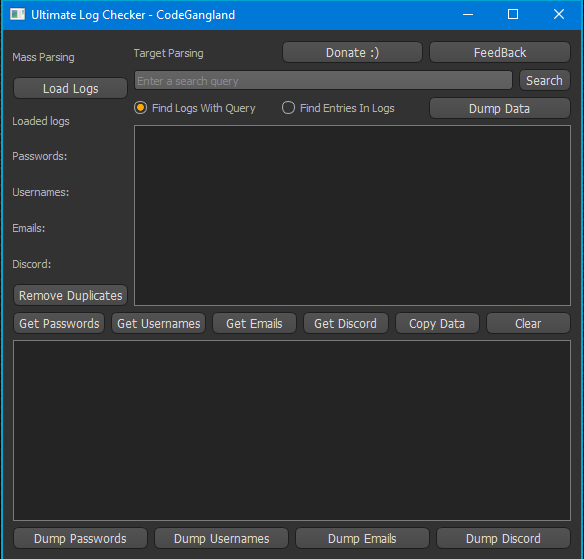The height and width of the screenshot is (559, 584).
Task: Click the Usernames: label
Action: [x=41, y=192]
